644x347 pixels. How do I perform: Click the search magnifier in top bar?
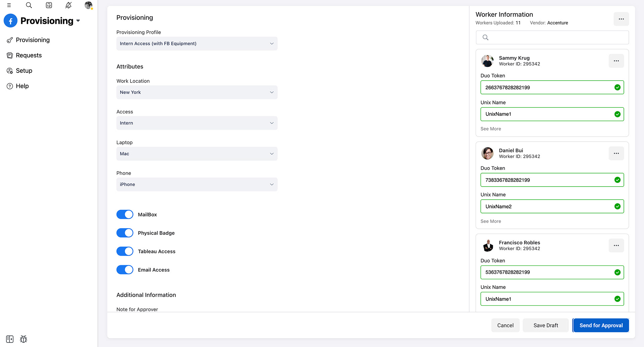tap(29, 5)
